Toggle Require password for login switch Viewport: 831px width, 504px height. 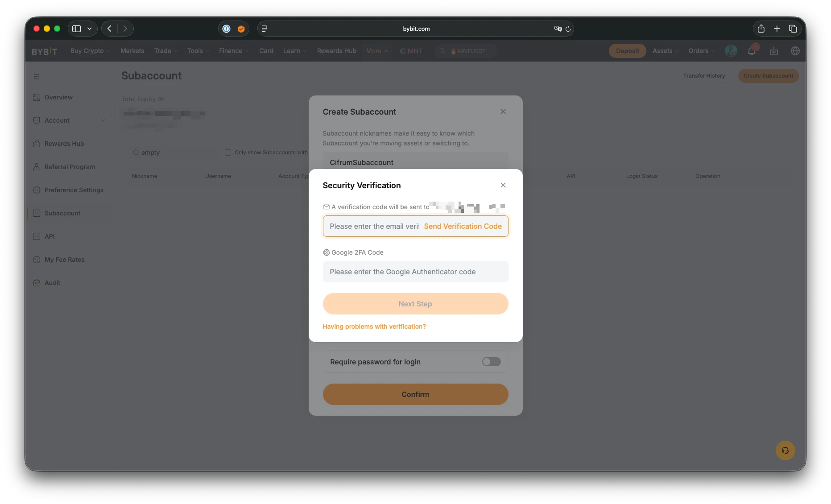point(491,362)
